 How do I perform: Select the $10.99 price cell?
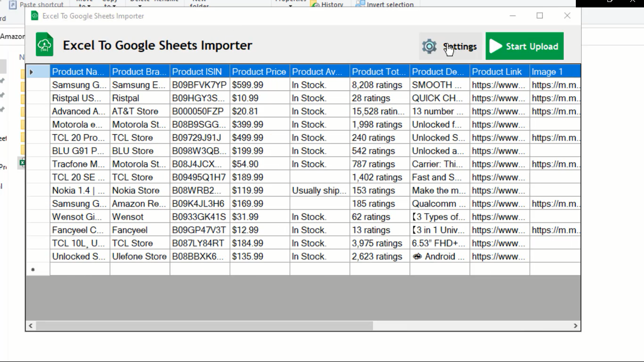260,98
